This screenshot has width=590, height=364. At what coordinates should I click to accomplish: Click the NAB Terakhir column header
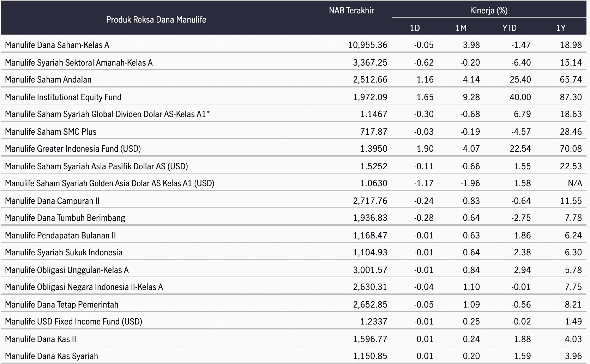(x=351, y=11)
